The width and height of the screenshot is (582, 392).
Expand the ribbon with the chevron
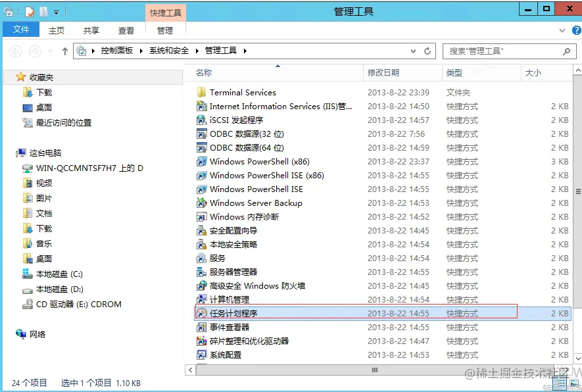click(562, 30)
